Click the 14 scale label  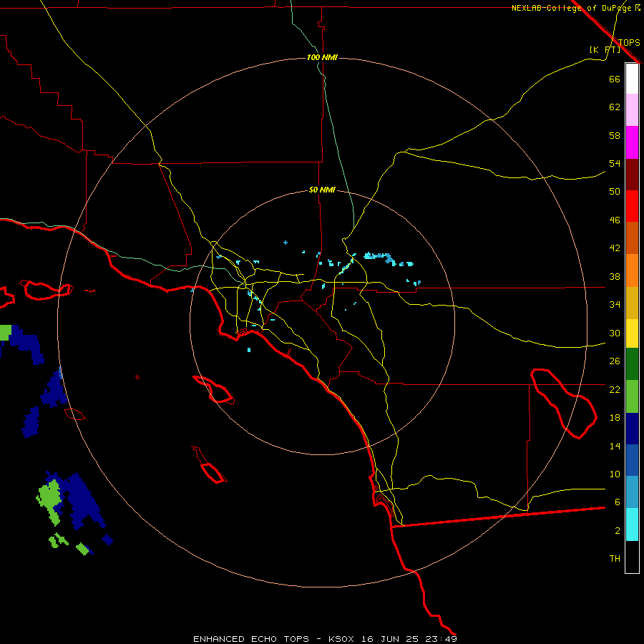click(615, 446)
